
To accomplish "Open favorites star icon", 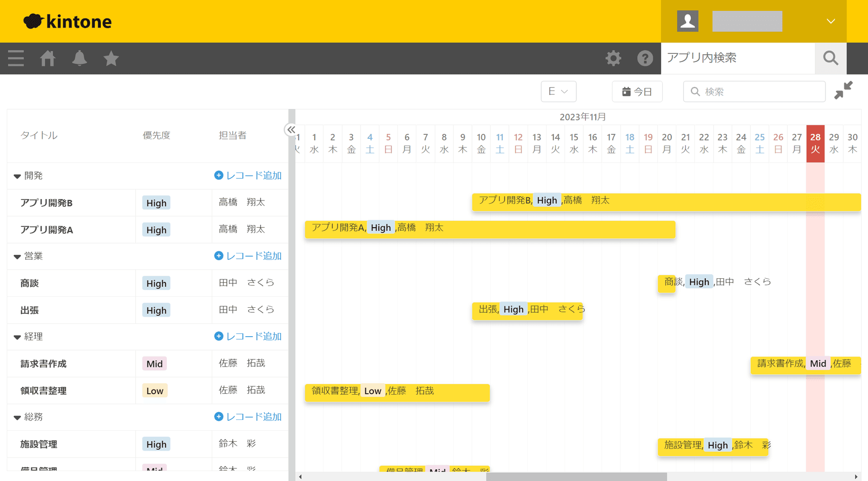I will pos(111,58).
